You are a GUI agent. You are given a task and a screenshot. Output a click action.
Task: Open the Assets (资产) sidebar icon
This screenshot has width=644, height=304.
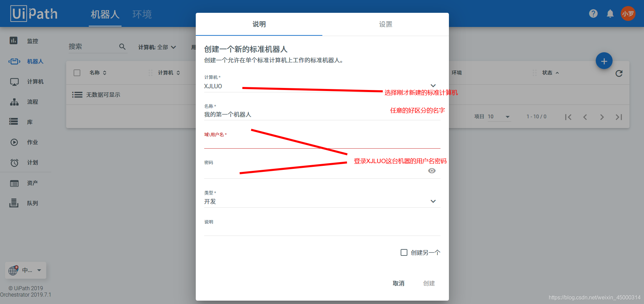pos(14,183)
